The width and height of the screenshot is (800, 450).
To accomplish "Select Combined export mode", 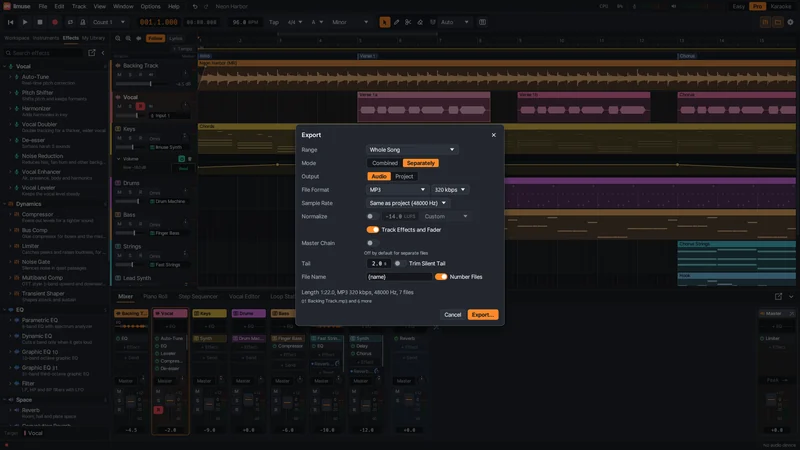I will [385, 163].
